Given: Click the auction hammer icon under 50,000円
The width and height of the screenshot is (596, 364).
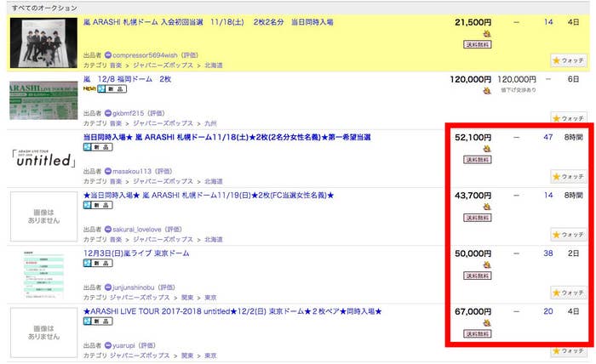Looking at the screenshot, I should tap(486, 264).
